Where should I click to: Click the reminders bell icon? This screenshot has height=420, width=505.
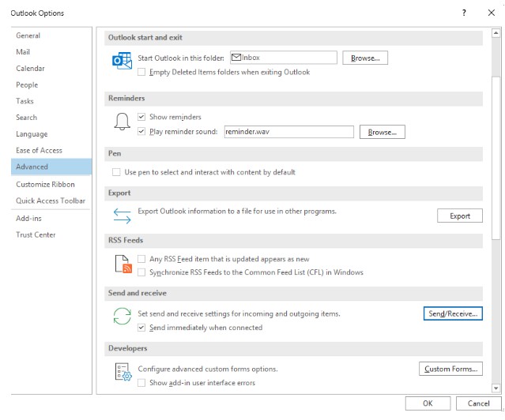pyautogui.click(x=122, y=122)
